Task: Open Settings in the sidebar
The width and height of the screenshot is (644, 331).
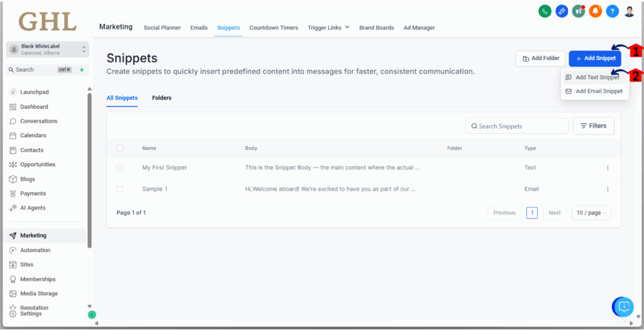Action: (31, 314)
